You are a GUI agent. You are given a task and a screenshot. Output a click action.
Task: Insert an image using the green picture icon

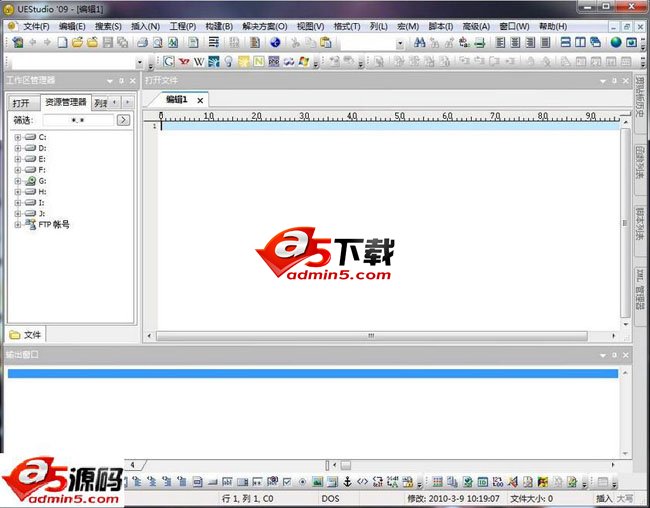tap(317, 482)
